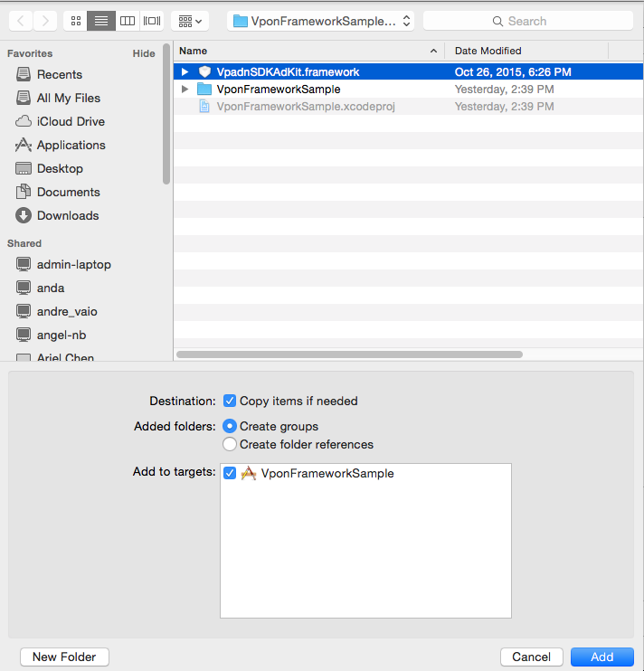Sort by the Date Modified column header
Viewport: 644px width, 671px height.
526,51
